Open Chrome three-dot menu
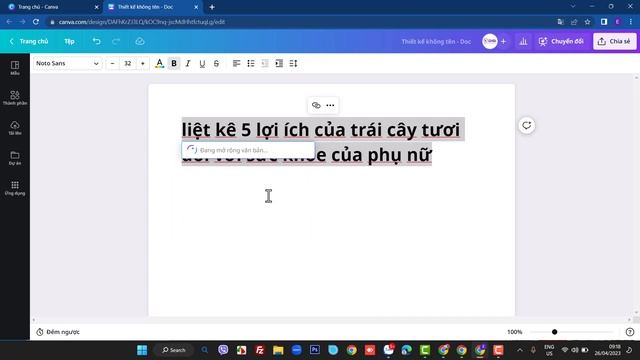Screen dimensions: 640x360 [631, 22]
